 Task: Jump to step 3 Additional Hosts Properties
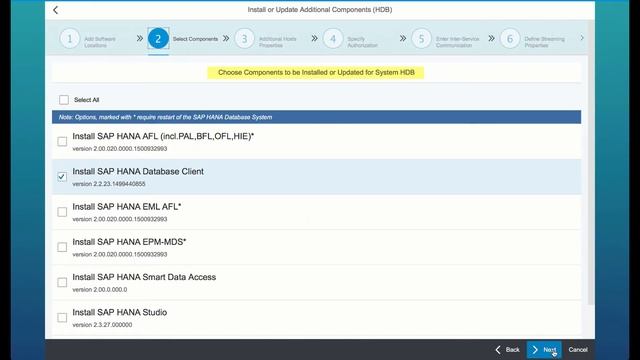point(244,39)
